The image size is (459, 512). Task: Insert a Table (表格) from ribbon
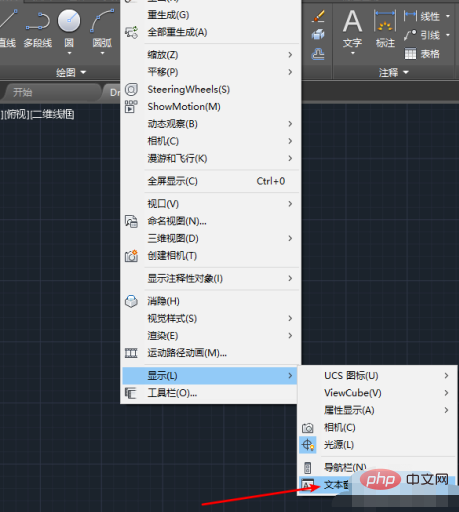(x=422, y=54)
